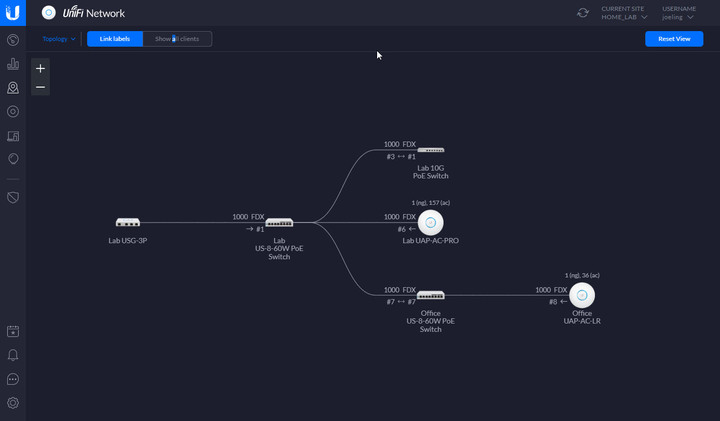The height and width of the screenshot is (421, 720).
Task: Click the '#8' port label at Office UAP-AC-LR
Action: point(558,302)
